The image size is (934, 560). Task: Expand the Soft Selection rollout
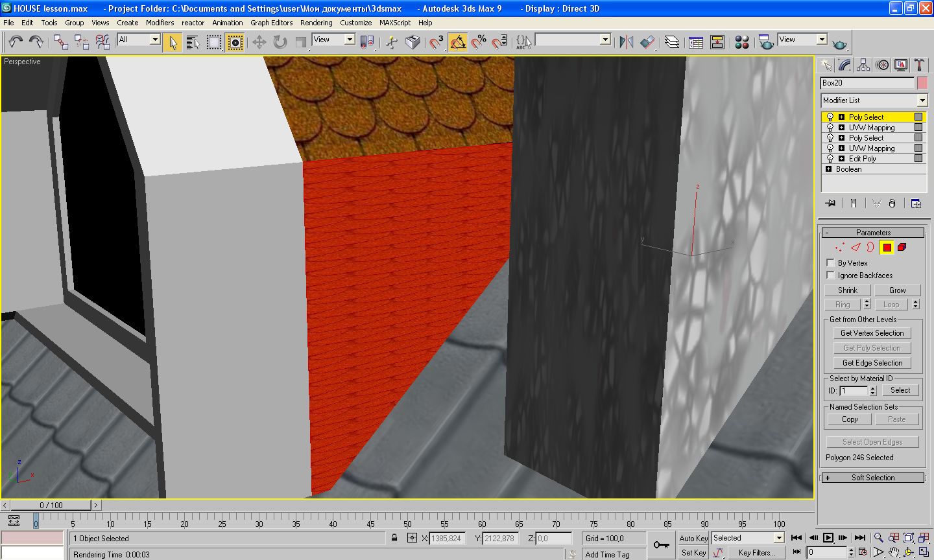[x=873, y=478]
